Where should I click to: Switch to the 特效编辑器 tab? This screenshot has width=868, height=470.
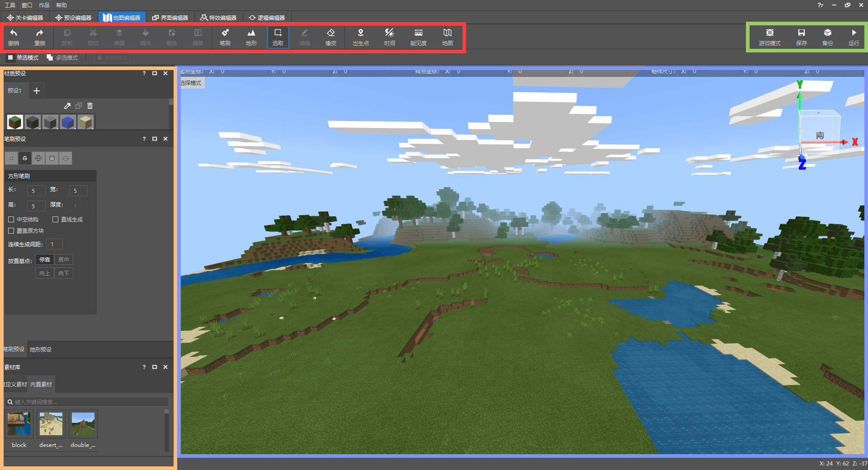218,18
